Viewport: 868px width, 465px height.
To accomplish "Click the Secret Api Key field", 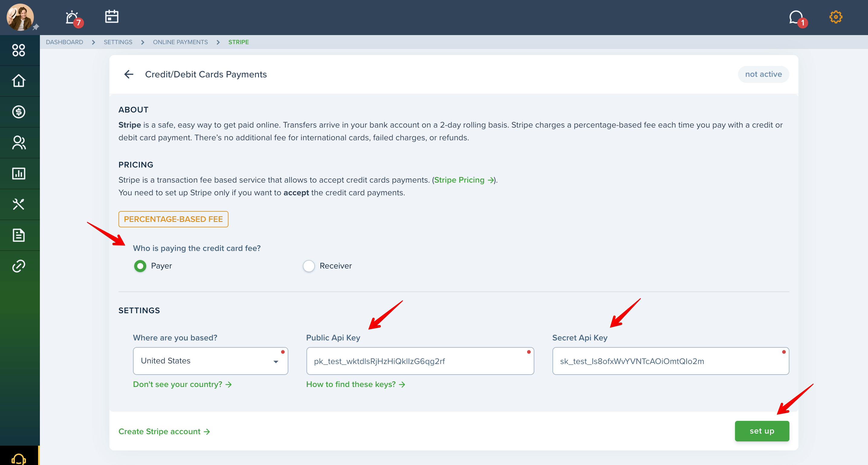I will pyautogui.click(x=671, y=361).
